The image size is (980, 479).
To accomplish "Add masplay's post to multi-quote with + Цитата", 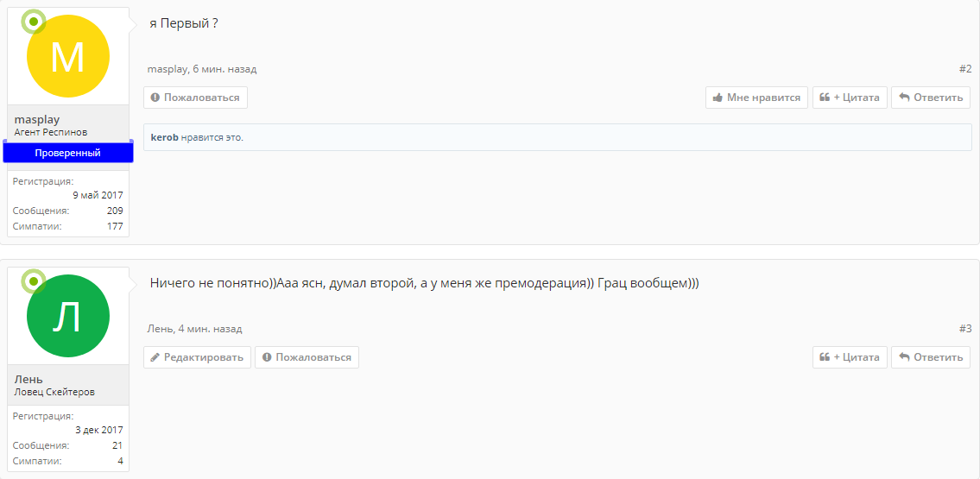I will [850, 98].
